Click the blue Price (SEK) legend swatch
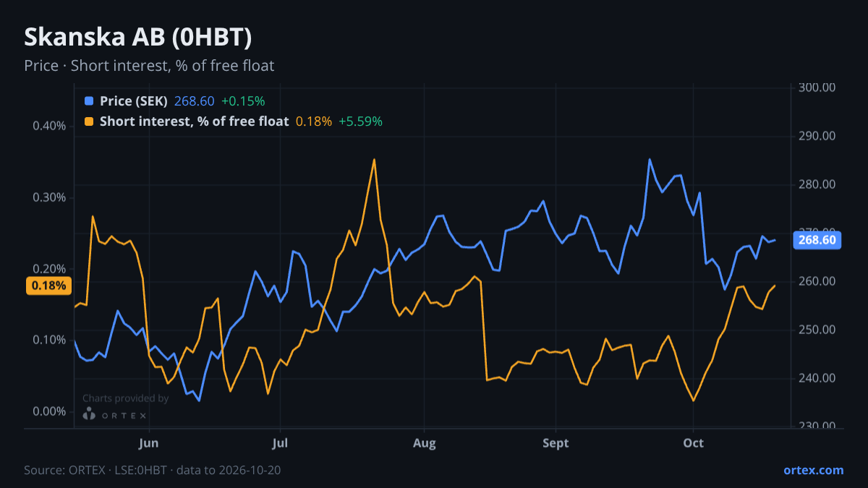The image size is (868, 488). point(89,101)
